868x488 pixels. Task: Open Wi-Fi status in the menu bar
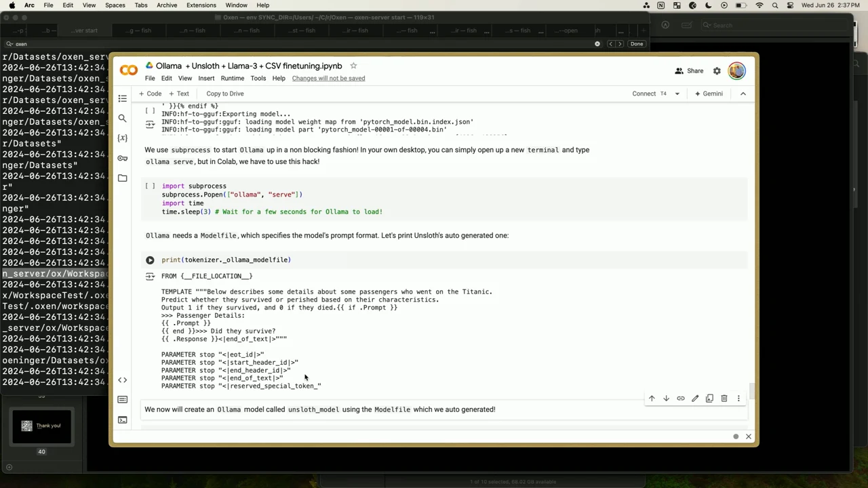pyautogui.click(x=759, y=5)
